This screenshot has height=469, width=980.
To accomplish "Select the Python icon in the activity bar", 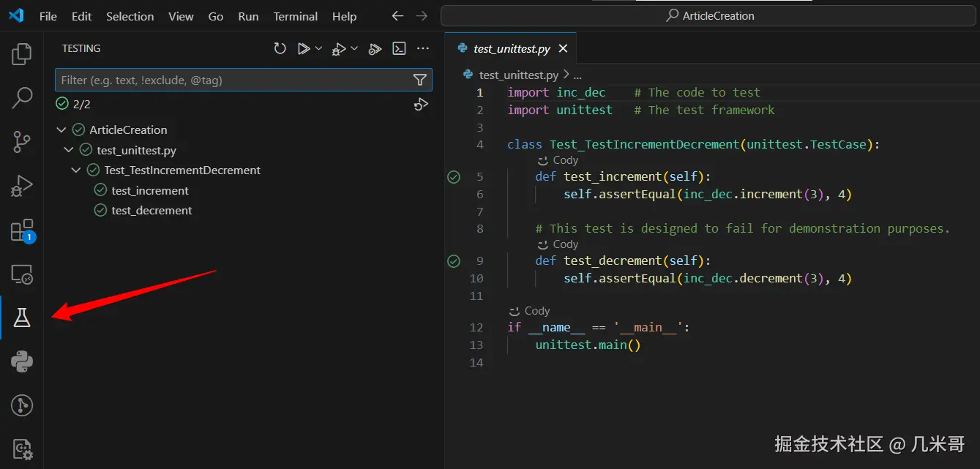I will [21, 361].
